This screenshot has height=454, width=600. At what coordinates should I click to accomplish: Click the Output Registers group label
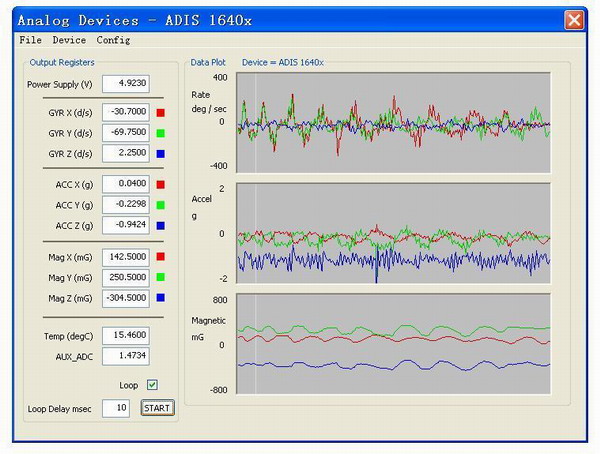click(62, 62)
